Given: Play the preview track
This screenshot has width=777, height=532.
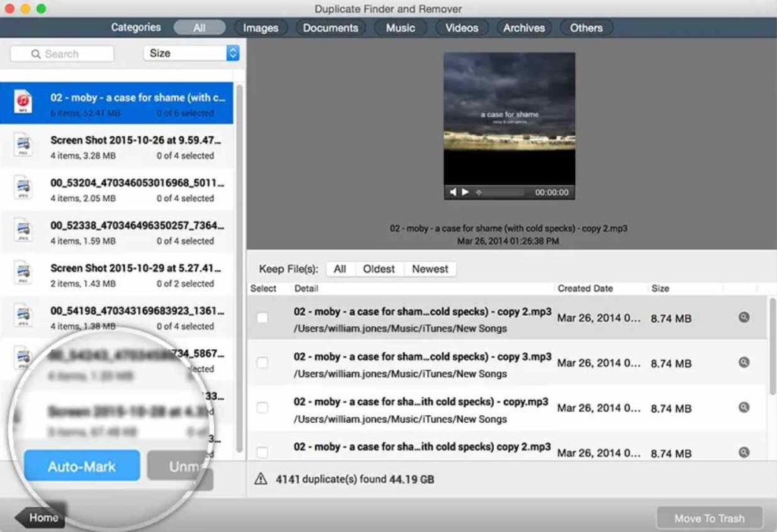Looking at the screenshot, I should click(x=465, y=192).
